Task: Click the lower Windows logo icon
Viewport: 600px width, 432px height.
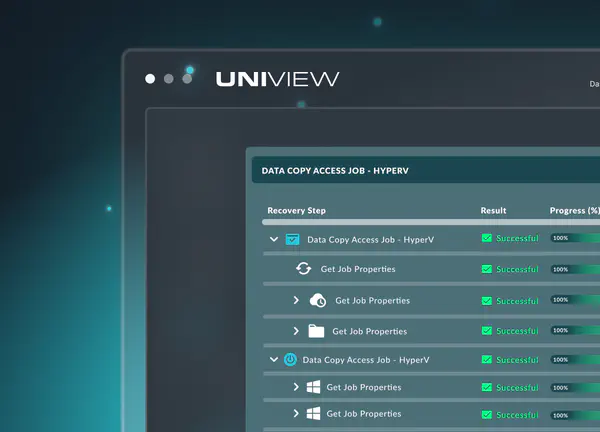Action: point(313,414)
